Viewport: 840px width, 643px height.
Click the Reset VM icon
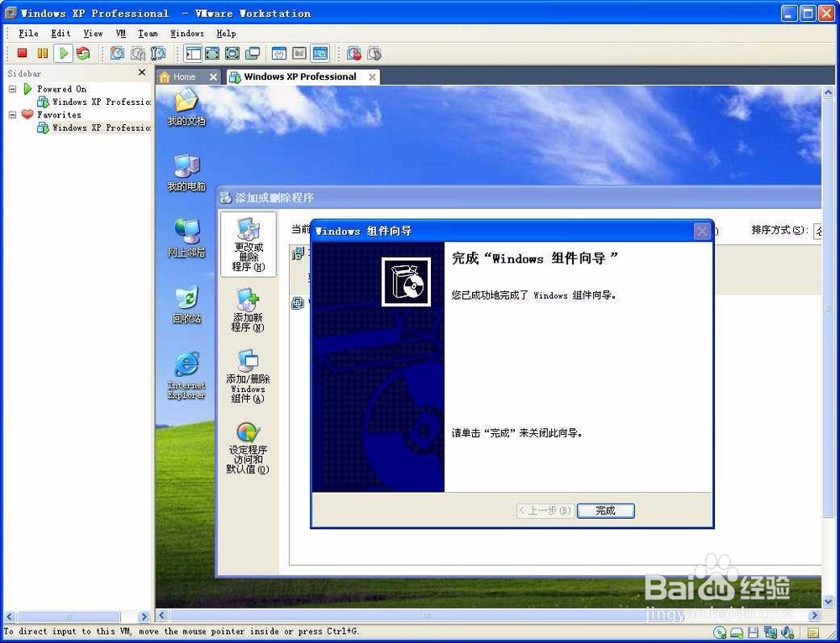click(83, 53)
